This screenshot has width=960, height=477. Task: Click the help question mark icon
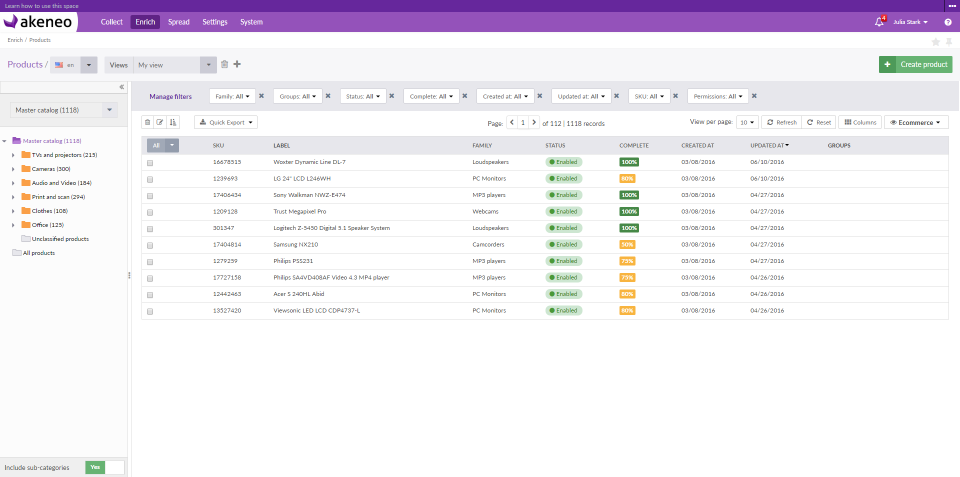(947, 22)
